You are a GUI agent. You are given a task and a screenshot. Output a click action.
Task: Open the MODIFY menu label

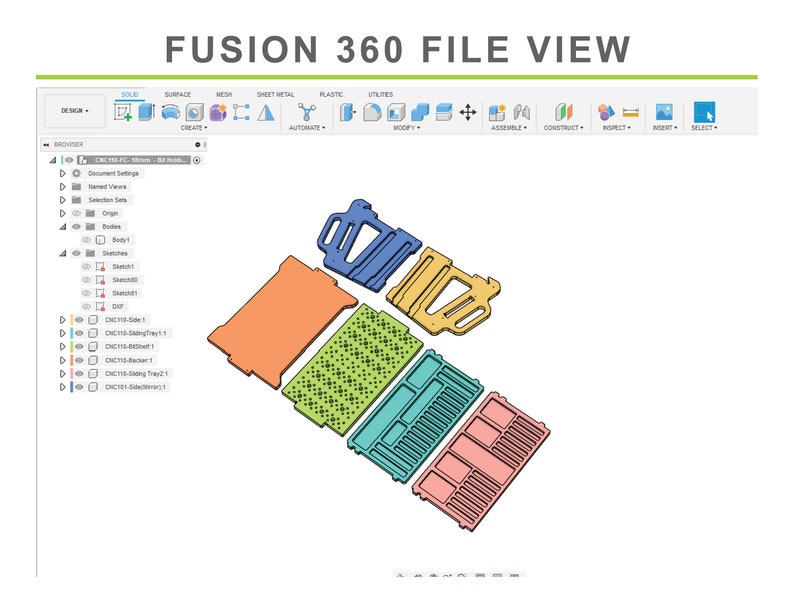(407, 128)
